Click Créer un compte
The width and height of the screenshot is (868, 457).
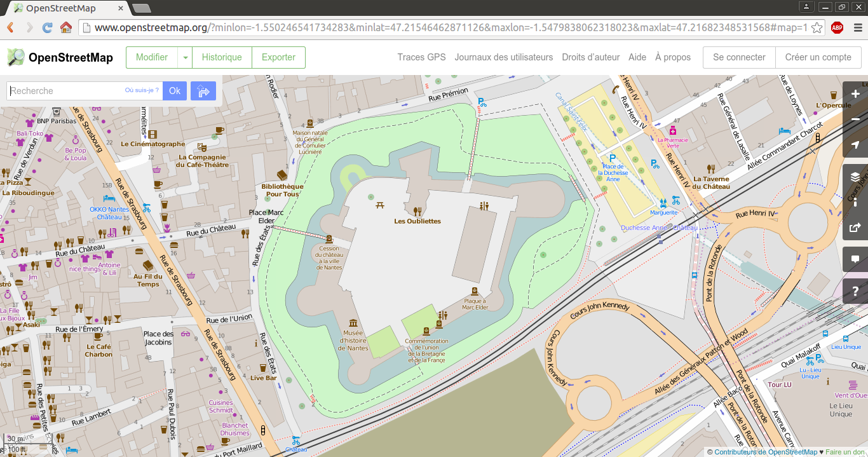pyautogui.click(x=818, y=57)
